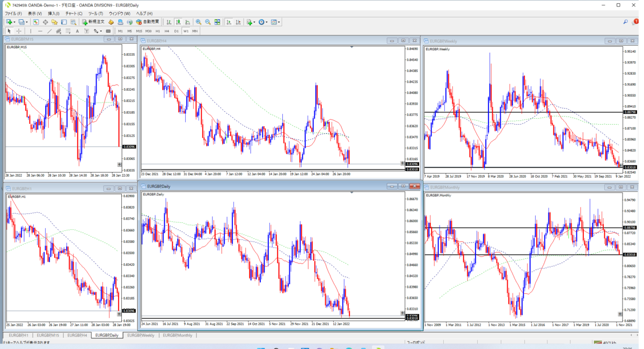Expand the periodicity dropdown arrow
The height and width of the screenshot is (349, 644).
point(267,22)
